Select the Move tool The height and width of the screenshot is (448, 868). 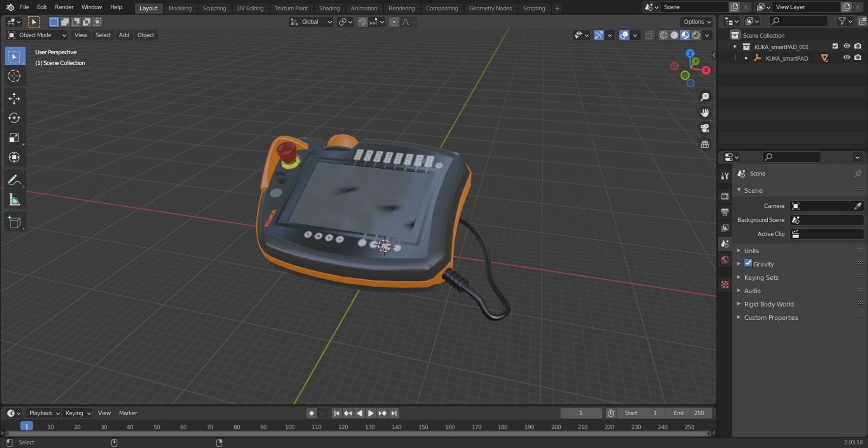(14, 99)
